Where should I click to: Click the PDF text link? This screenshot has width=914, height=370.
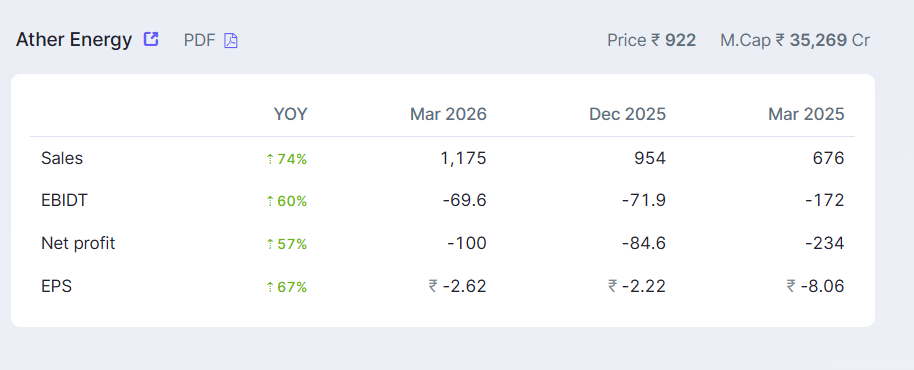coord(199,40)
